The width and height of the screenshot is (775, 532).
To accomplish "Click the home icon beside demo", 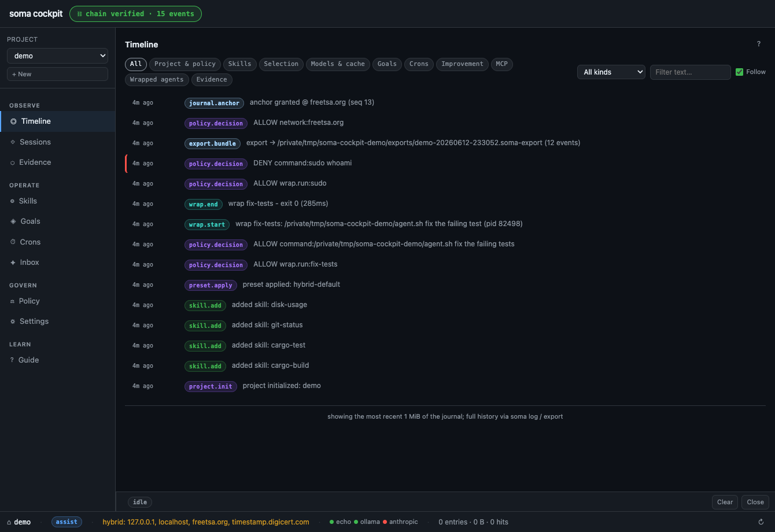I will [9, 522].
